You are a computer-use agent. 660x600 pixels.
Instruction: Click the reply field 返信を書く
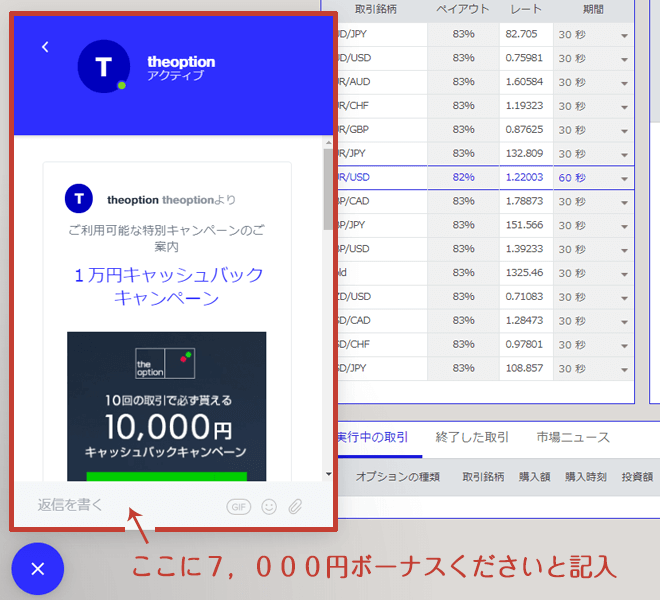click(70, 505)
